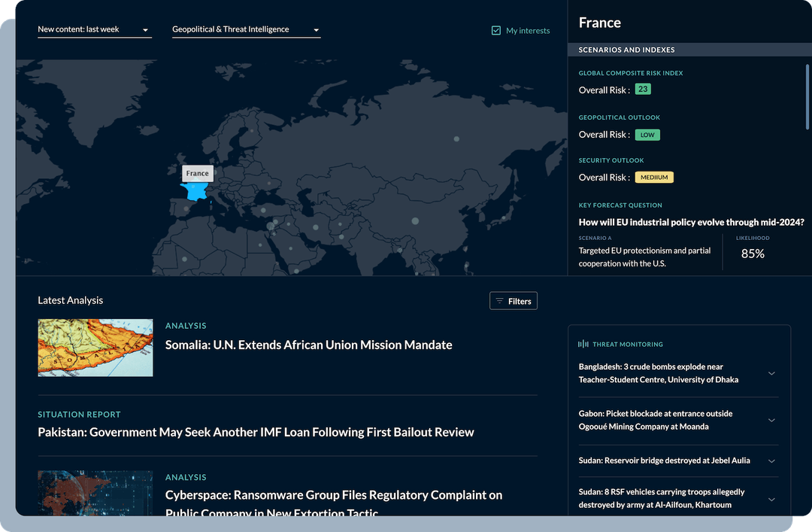
Task: Click the Somalia article thumbnail map
Action: coord(95,348)
